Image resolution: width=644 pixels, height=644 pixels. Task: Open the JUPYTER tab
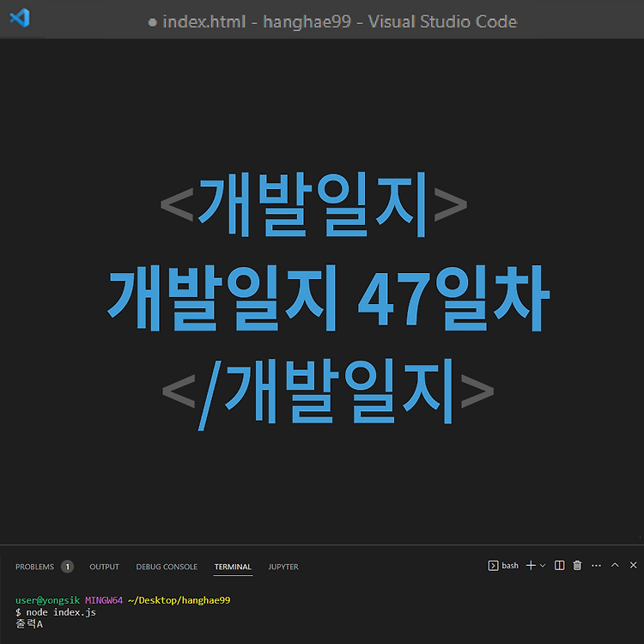point(283,567)
